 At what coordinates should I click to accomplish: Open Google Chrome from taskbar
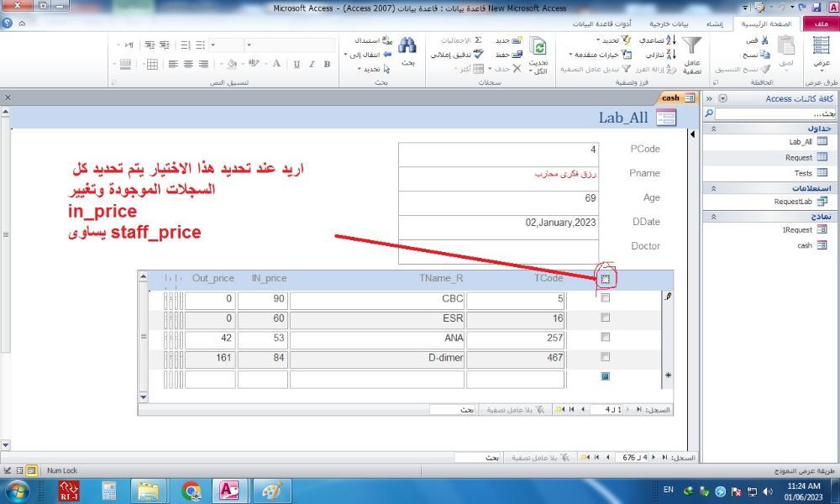point(191,491)
